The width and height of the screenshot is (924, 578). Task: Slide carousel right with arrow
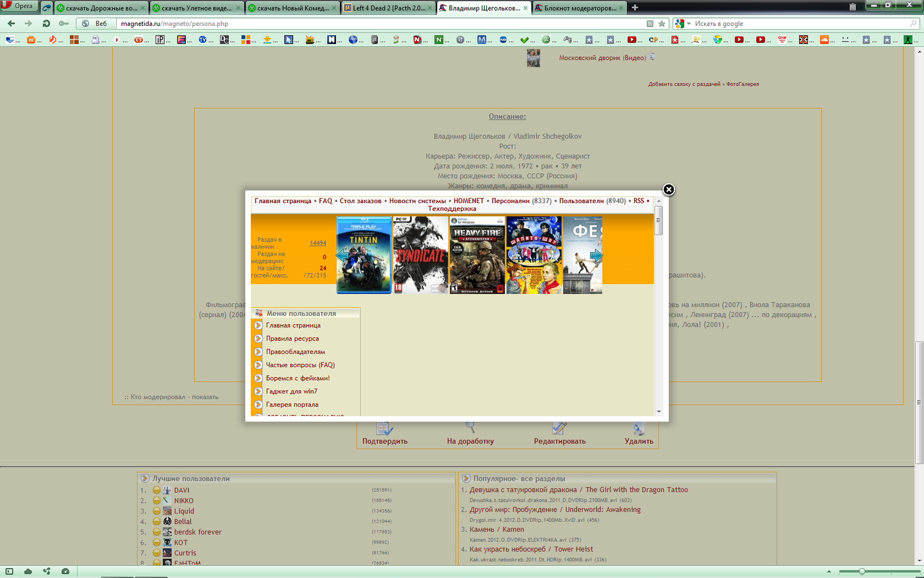[596, 256]
